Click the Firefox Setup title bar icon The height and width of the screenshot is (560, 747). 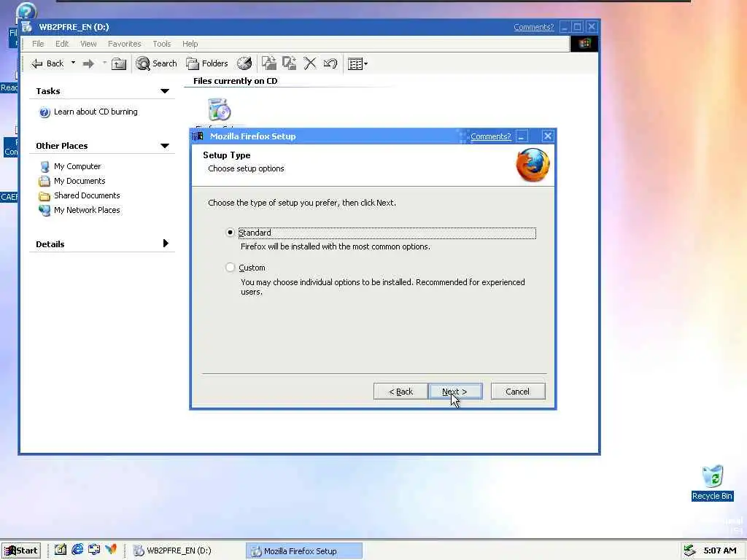(x=198, y=136)
